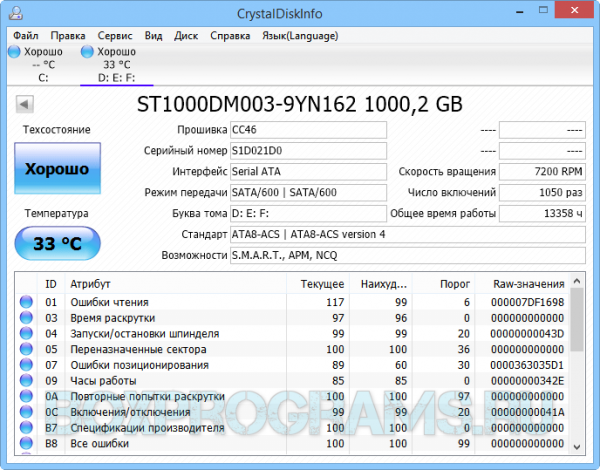Click the Прошивка field showing CC46
The height and width of the screenshot is (470, 600).
(x=308, y=130)
